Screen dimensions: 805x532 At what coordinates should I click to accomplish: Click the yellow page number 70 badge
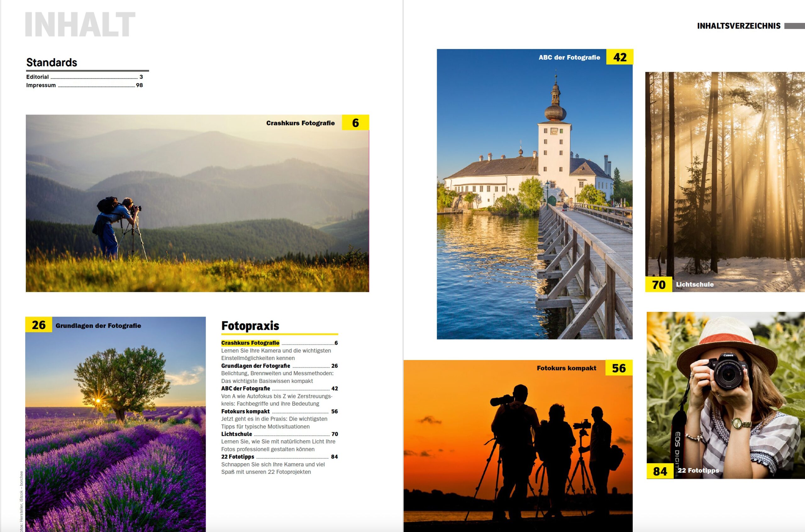point(658,284)
